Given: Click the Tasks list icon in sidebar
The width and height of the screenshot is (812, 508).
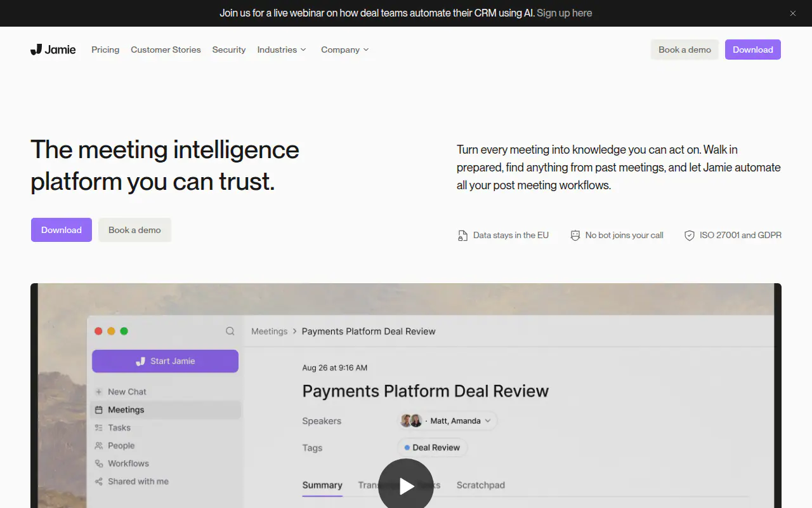Looking at the screenshot, I should click(x=99, y=427).
